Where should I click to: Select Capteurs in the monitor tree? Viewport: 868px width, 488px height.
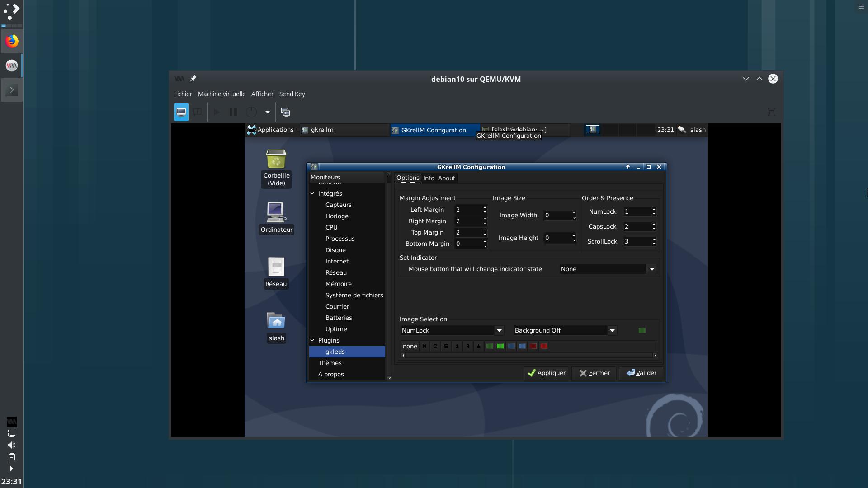click(339, 205)
